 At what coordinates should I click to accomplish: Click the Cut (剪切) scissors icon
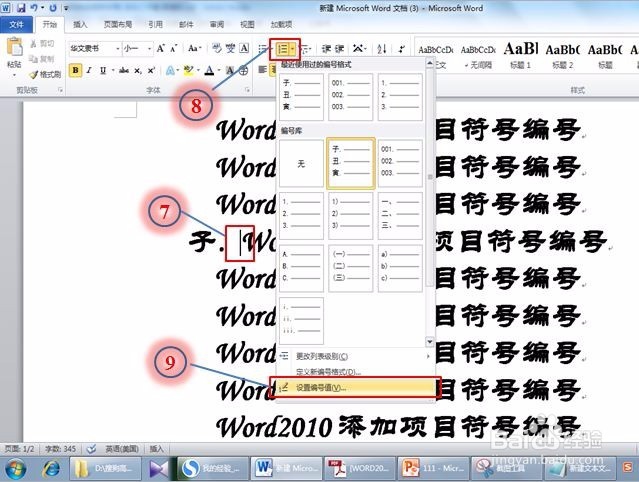click(x=34, y=43)
